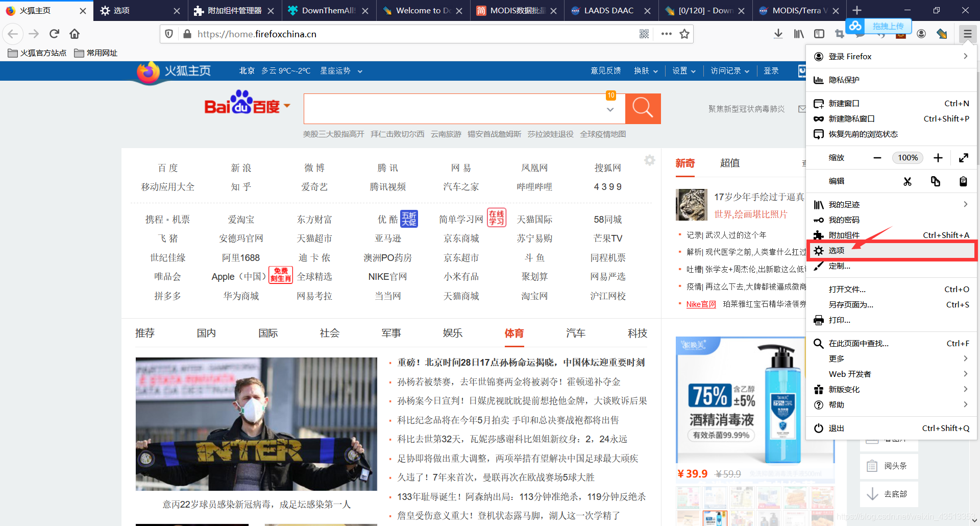Open page actions three-dots menu in address bar

click(x=666, y=34)
